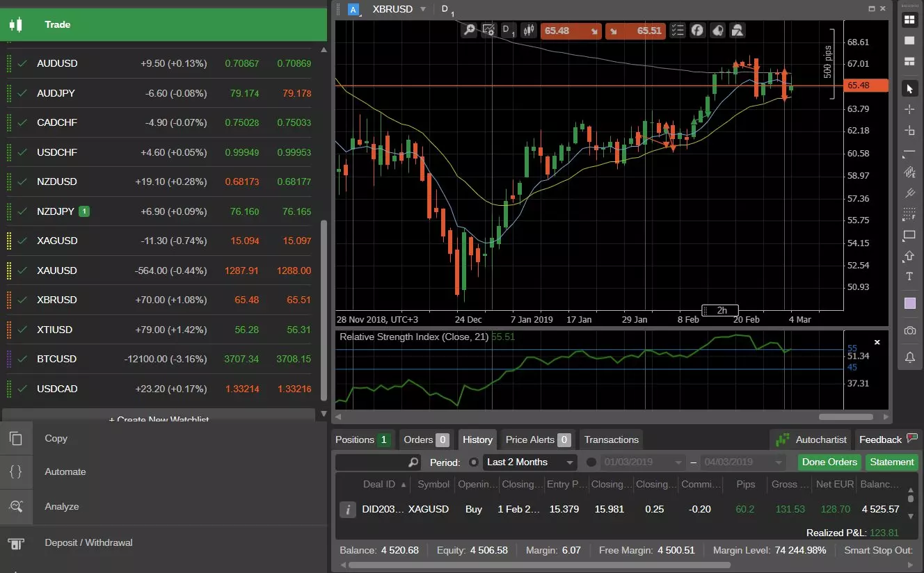Click the Facebook share icon on chart
Viewport: 924px width, 573px height.
pos(697,30)
